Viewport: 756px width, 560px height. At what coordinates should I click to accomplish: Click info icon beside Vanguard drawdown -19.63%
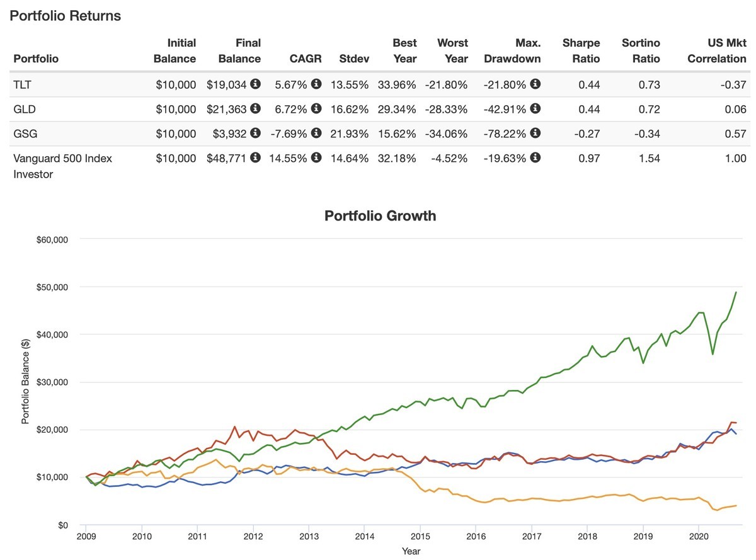coord(535,158)
